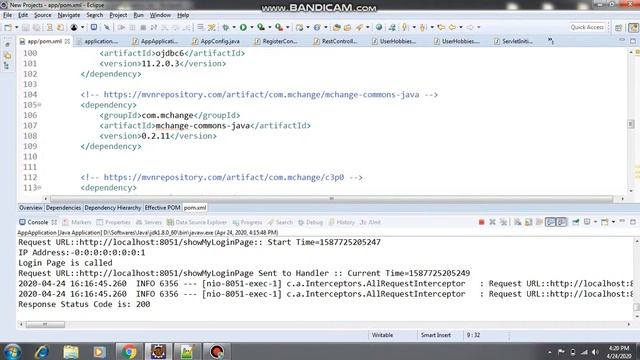Image resolution: width=640 pixels, height=360 pixels.
Task: Open Display Selected Console dropdown
Action: coord(596,222)
